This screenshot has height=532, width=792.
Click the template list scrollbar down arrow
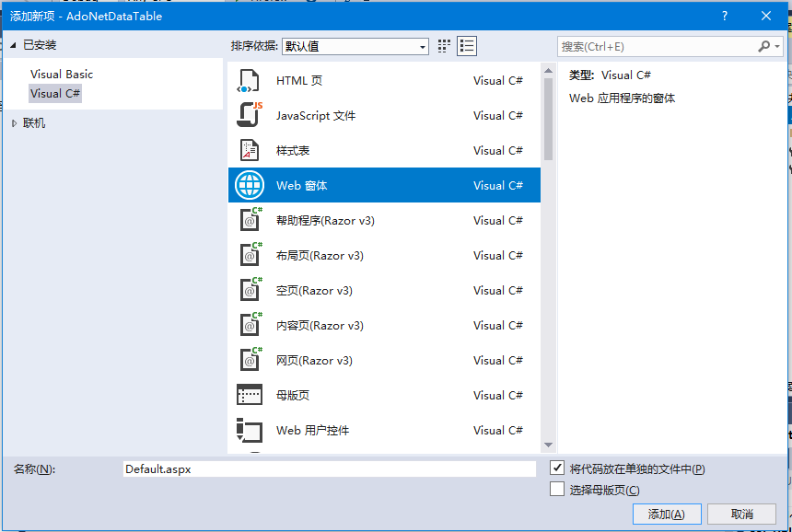click(548, 445)
